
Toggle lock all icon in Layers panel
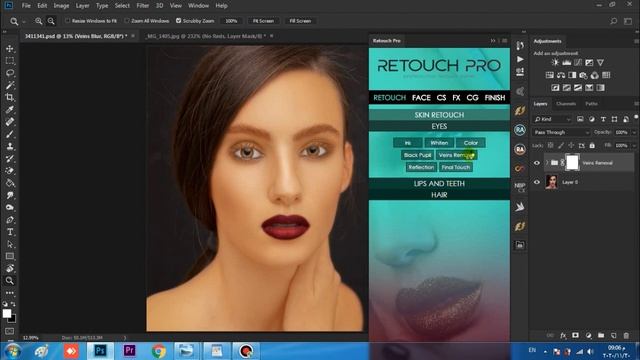(592, 145)
